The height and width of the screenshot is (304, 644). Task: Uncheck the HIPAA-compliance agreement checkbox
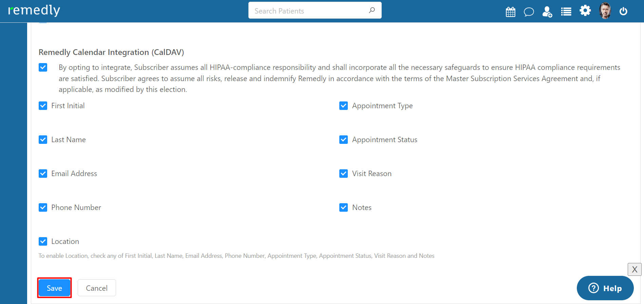point(43,67)
